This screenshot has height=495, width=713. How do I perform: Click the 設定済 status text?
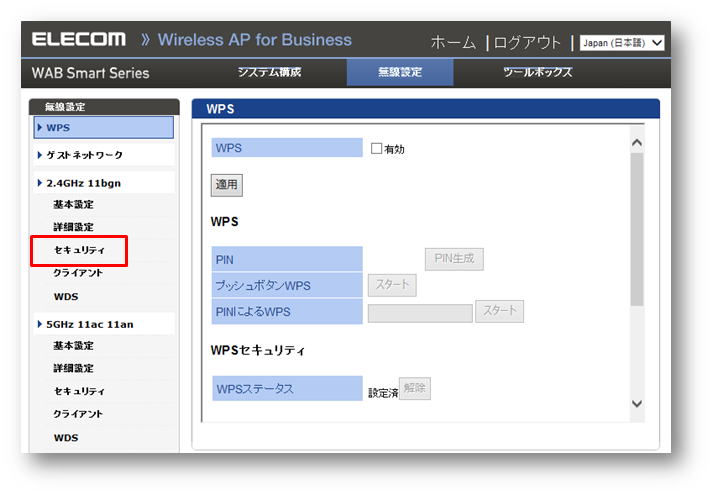coord(383,393)
